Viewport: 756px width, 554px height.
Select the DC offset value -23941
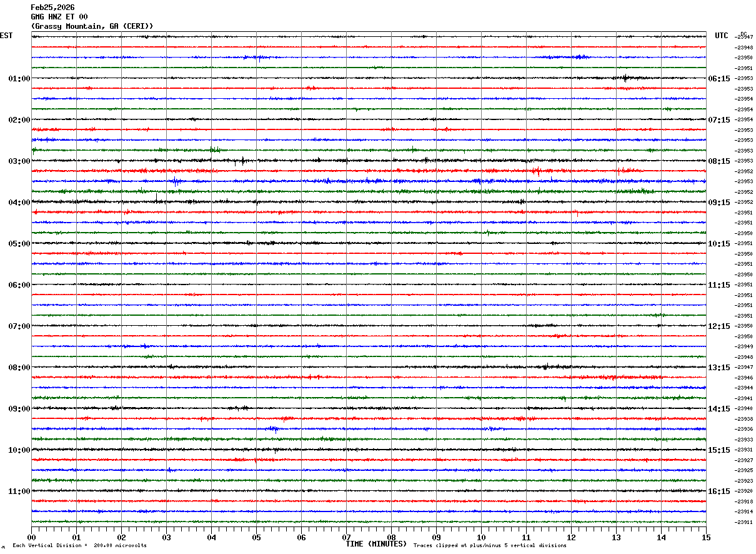(x=744, y=399)
